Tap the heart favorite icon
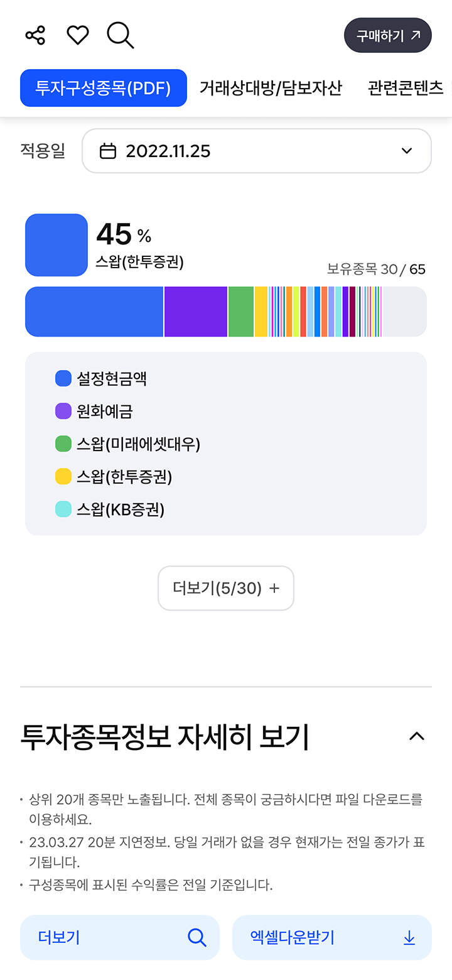The height and width of the screenshot is (980, 452). click(x=78, y=35)
